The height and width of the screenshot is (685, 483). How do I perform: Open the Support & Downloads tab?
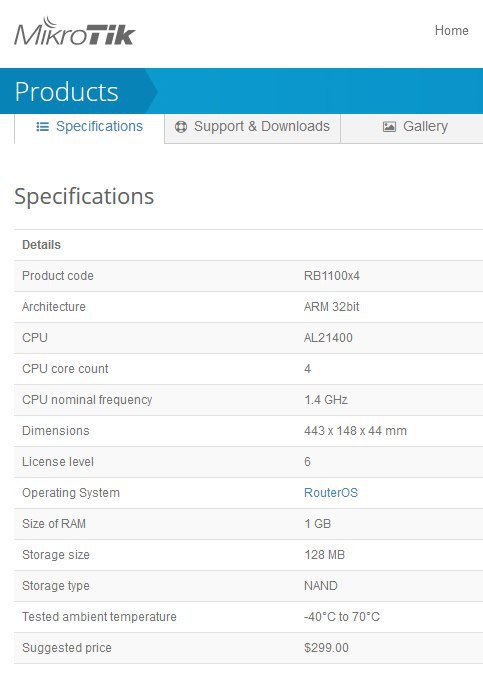252,128
